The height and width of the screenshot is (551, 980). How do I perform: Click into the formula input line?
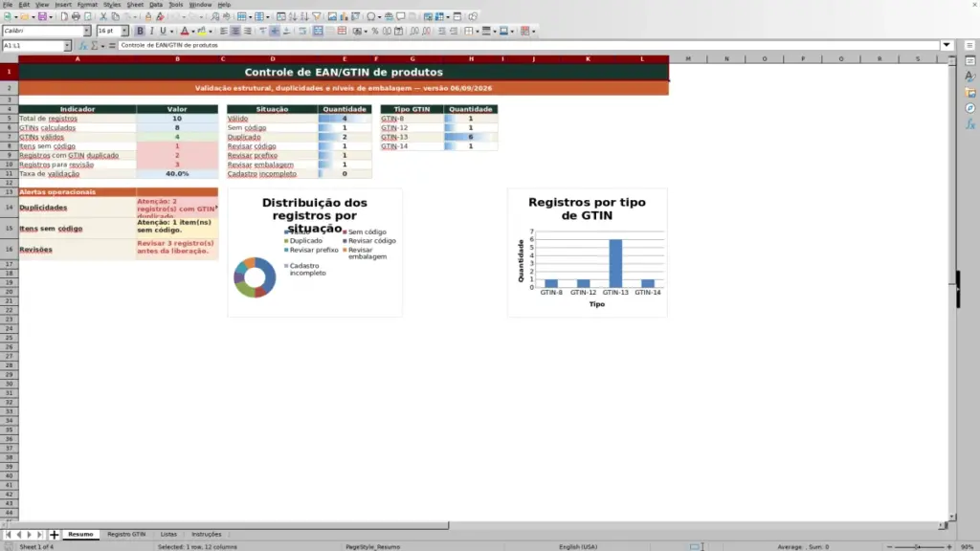528,46
